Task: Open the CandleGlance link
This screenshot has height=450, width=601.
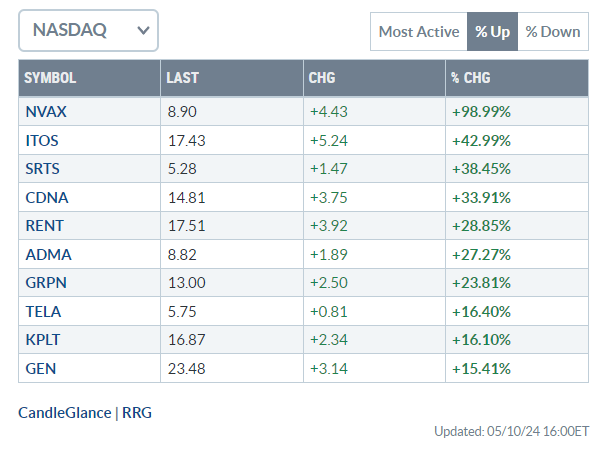Action: click(x=65, y=412)
